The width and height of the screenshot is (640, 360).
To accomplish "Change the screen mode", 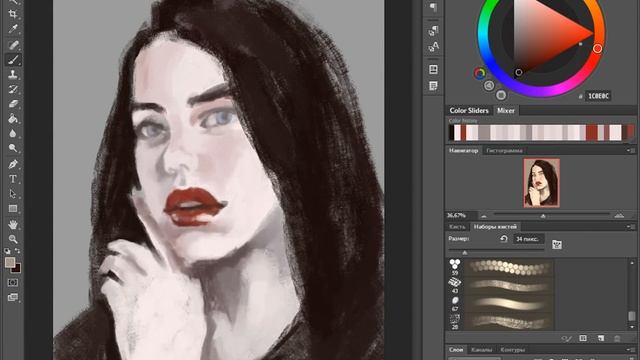I will click(x=13, y=297).
